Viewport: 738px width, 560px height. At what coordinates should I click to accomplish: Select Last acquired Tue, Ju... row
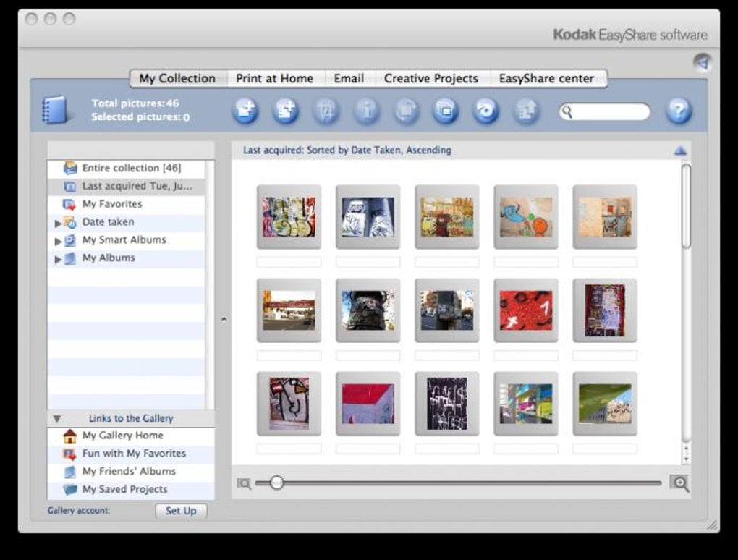pos(126,187)
